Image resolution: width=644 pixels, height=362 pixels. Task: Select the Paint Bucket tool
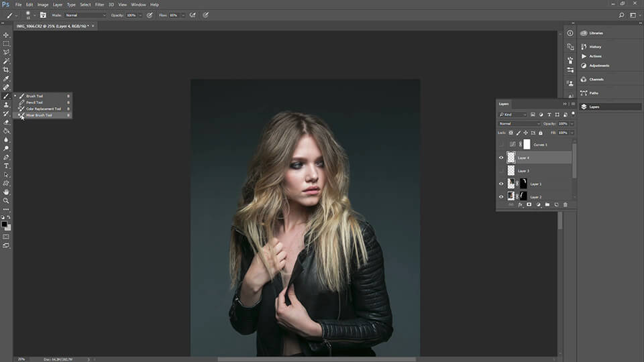6,131
